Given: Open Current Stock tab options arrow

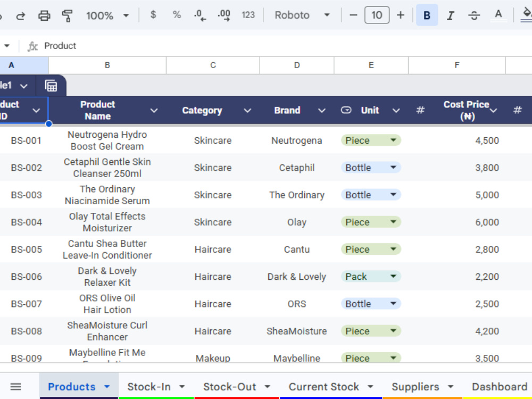Looking at the screenshot, I should [x=370, y=386].
